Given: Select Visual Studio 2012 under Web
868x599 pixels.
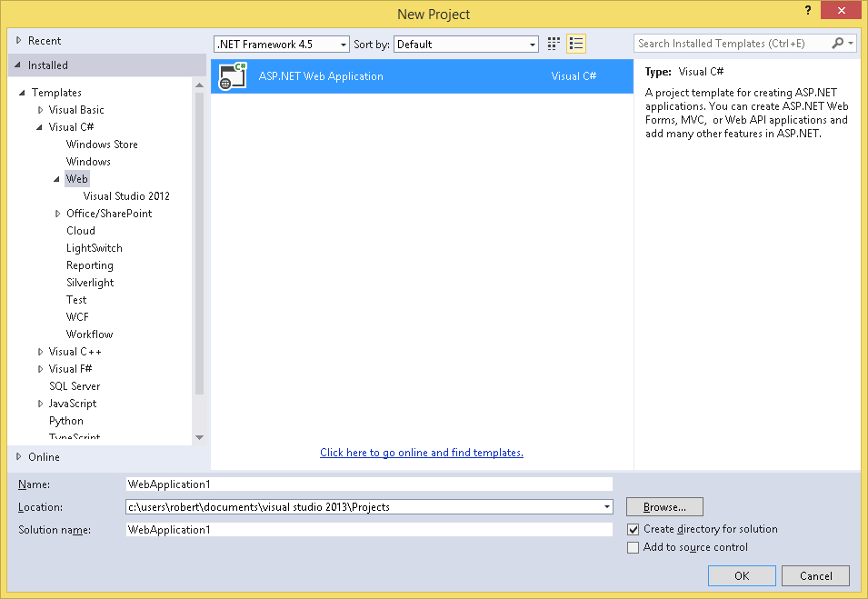Looking at the screenshot, I should (126, 196).
